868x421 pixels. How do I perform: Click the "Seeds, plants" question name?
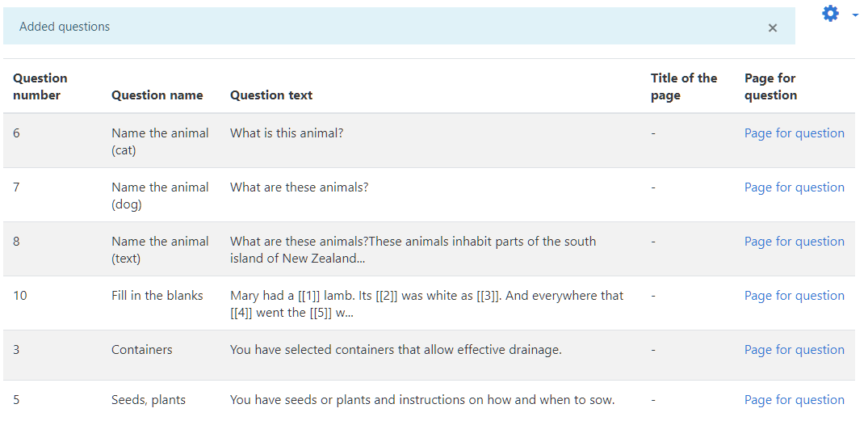click(x=149, y=400)
